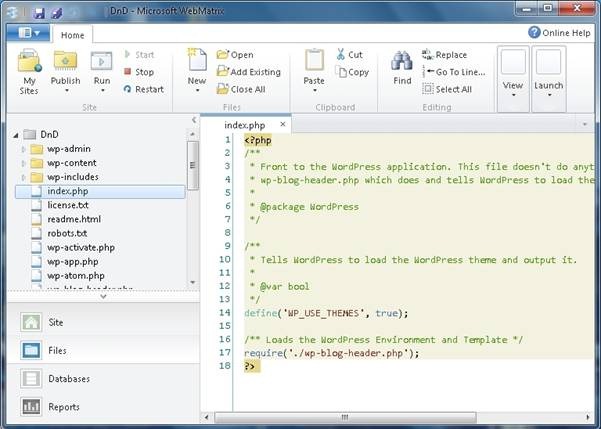Image resolution: width=601 pixels, height=429 pixels.
Task: Cut selection using scissors icon
Action: click(x=342, y=55)
